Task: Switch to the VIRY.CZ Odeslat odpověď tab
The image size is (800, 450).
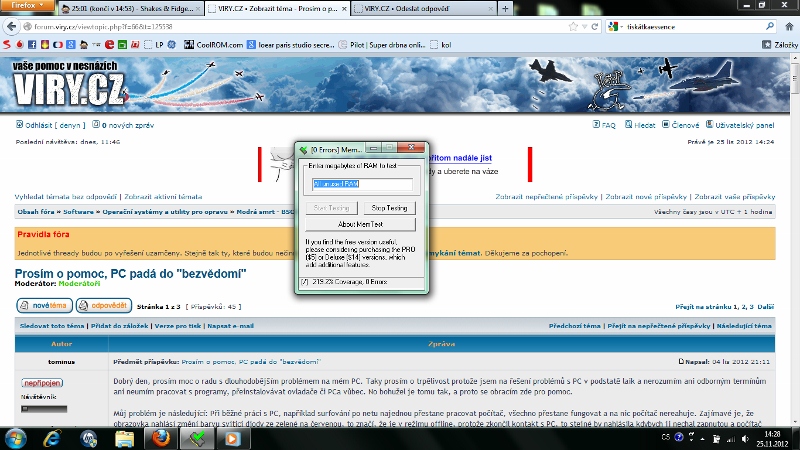Action: [x=422, y=9]
